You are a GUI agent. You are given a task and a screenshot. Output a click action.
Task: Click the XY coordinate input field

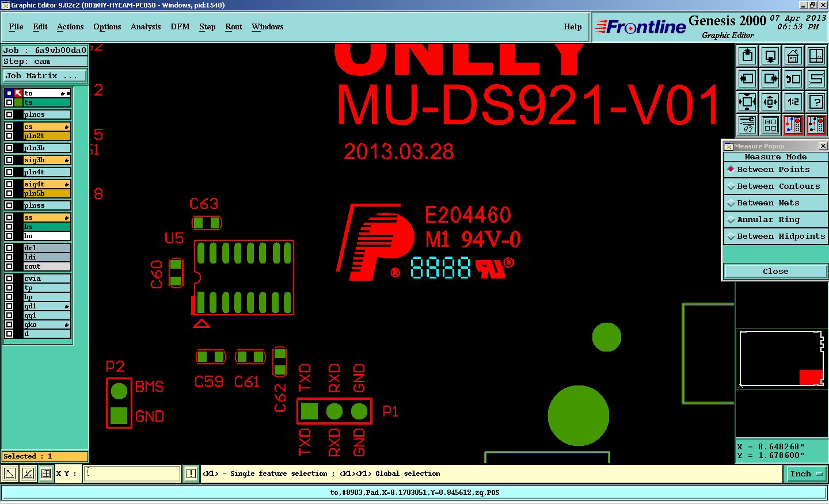133,474
